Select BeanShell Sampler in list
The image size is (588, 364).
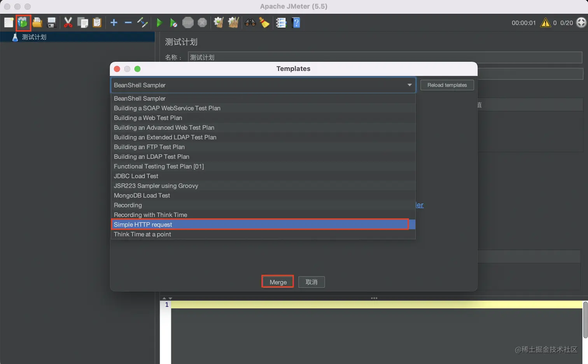tap(263, 98)
